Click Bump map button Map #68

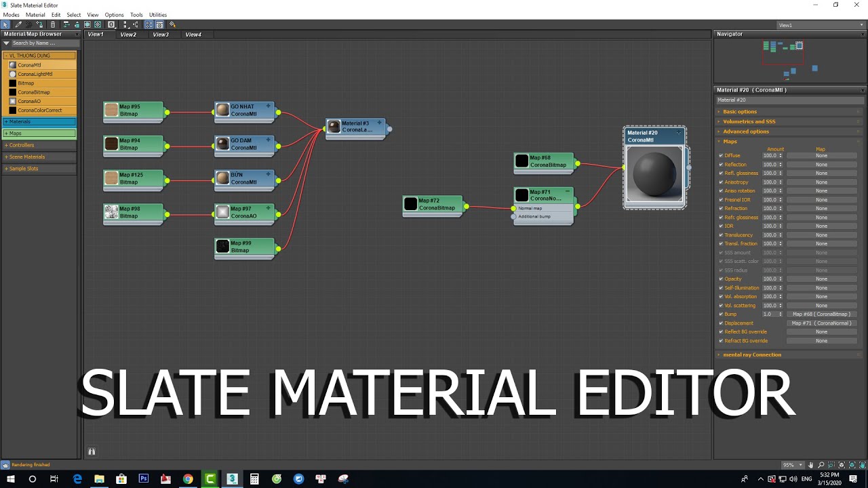[x=821, y=314]
